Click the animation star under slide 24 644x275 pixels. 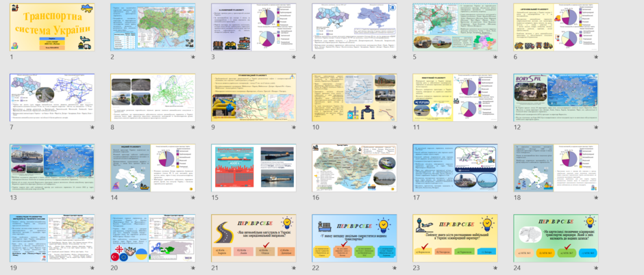(596, 268)
